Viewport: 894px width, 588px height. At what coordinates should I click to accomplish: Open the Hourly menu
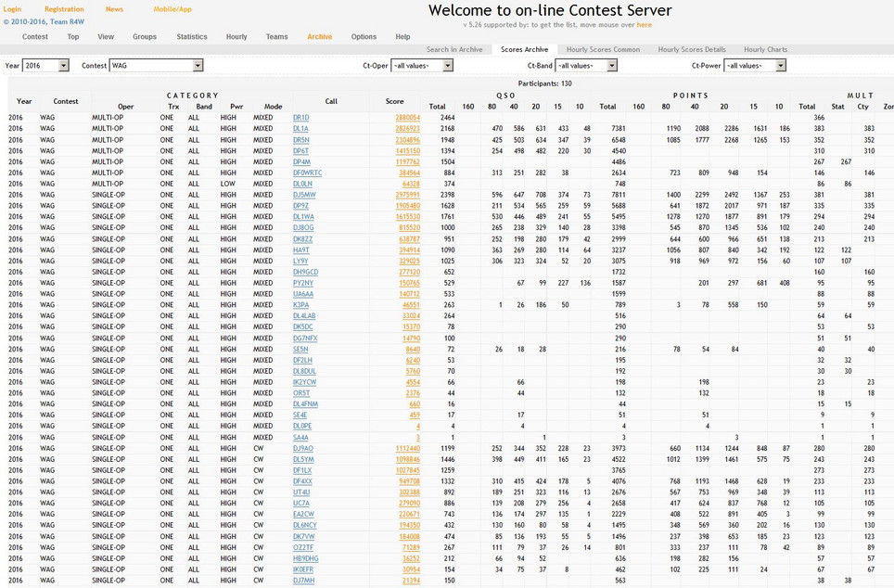(236, 36)
